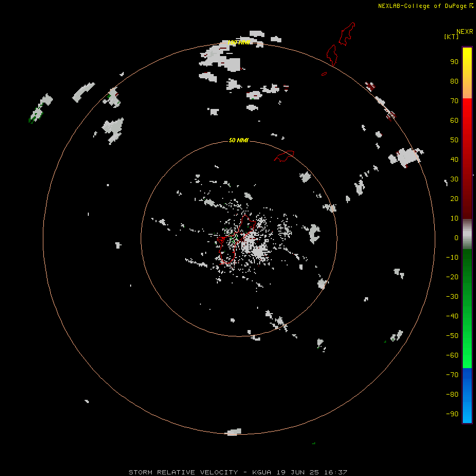Image resolution: width=476 pixels, height=476 pixels.
Task: Select the 70 label on the scale
Action: coord(454,101)
